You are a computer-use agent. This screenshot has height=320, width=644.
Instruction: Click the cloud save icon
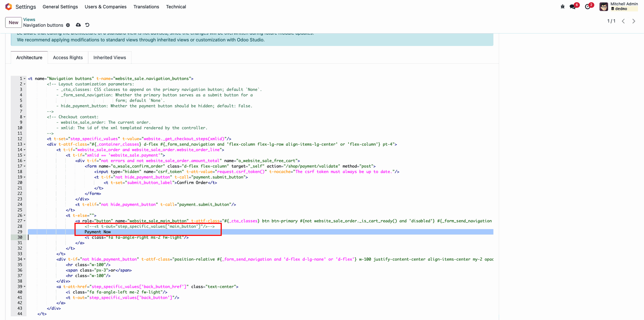(x=78, y=25)
